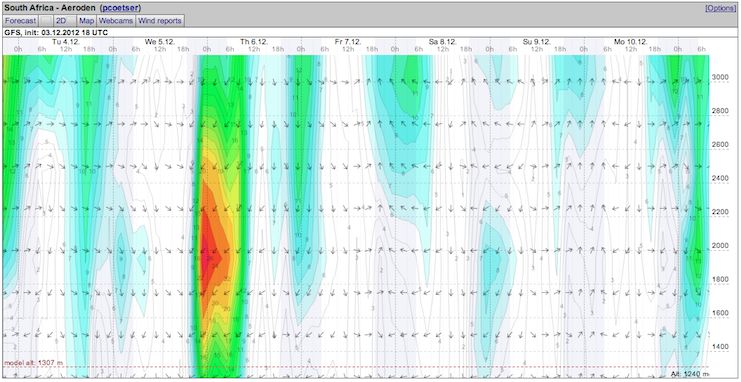Image resolution: width=741 pixels, height=382 pixels.
Task: Click the blank tab beside Forecast
Action: (x=46, y=21)
